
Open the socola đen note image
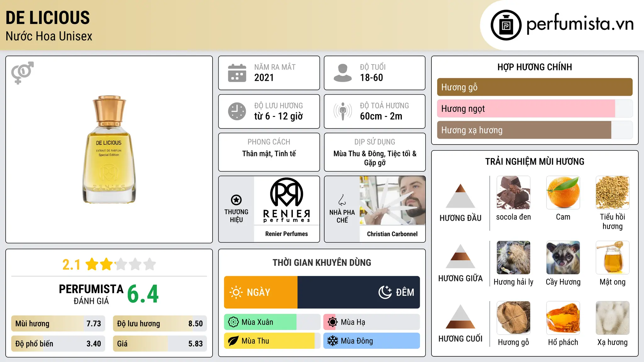pos(514,193)
